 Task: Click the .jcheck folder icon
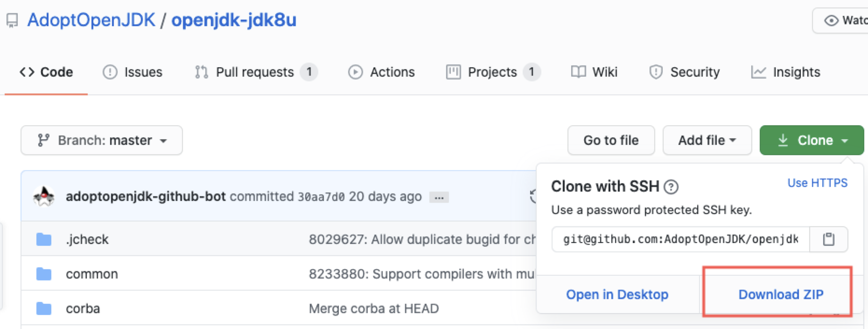tap(44, 239)
